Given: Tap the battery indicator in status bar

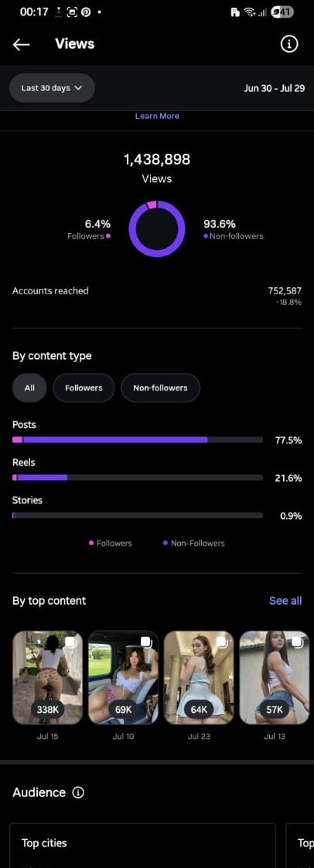Looking at the screenshot, I should (x=282, y=12).
